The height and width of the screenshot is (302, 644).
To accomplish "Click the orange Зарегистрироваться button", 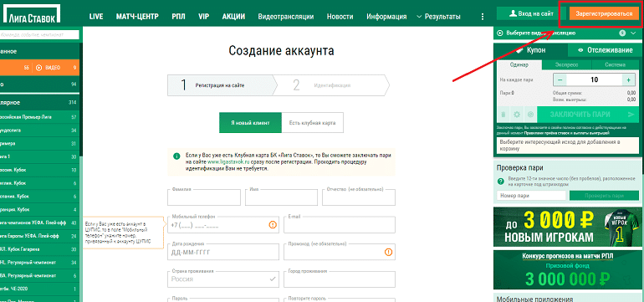I will (x=604, y=13).
